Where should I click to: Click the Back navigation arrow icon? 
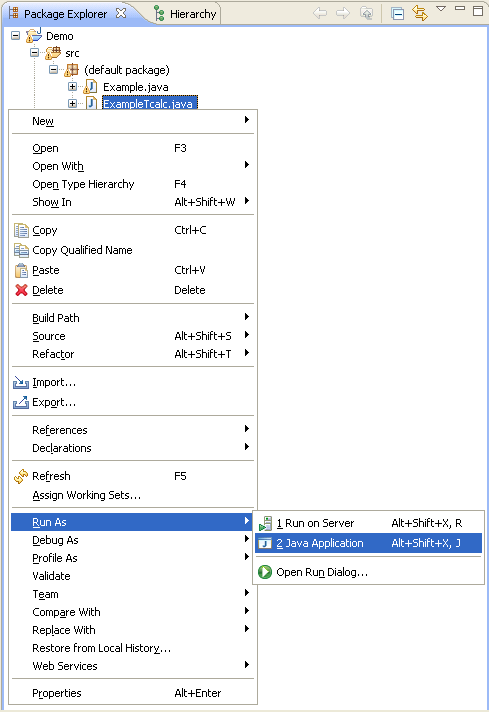point(320,13)
